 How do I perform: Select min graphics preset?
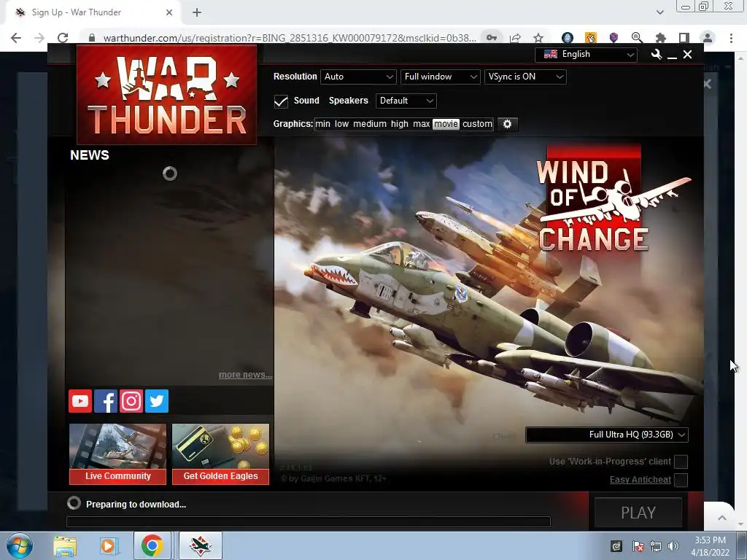[322, 124]
